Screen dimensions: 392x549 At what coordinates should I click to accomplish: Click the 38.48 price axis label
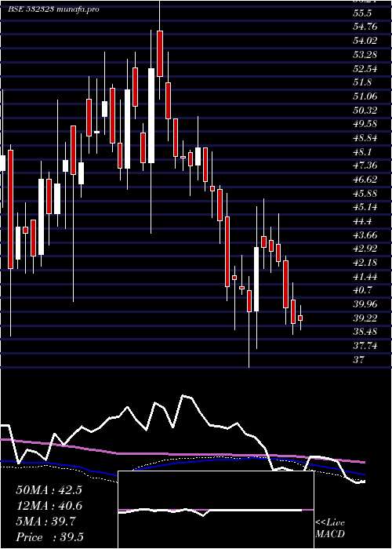(365, 332)
